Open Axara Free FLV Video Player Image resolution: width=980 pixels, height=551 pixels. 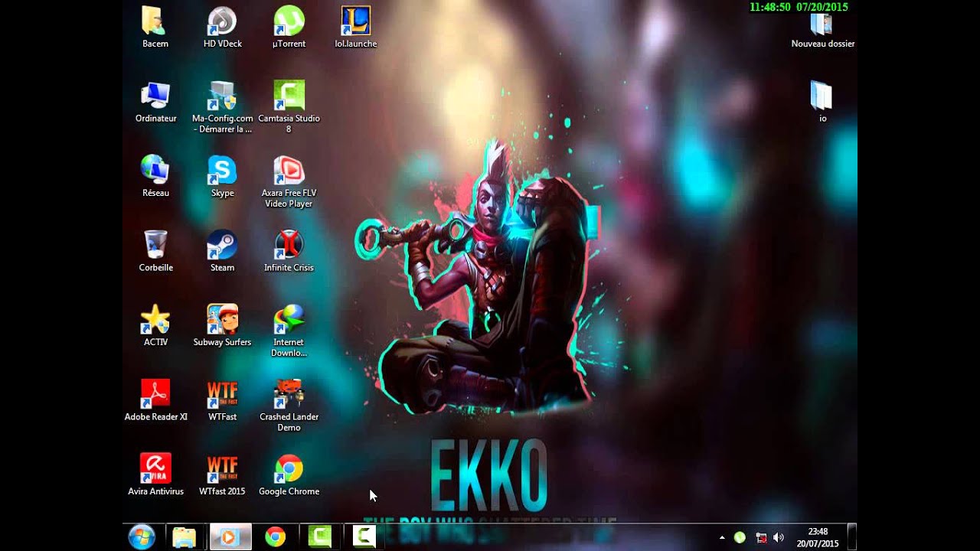click(x=289, y=182)
